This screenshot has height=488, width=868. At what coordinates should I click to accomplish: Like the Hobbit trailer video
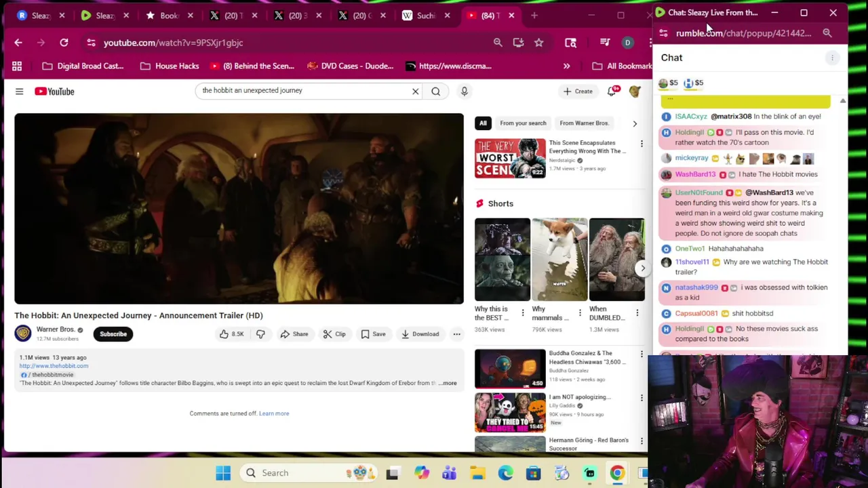[x=231, y=333]
